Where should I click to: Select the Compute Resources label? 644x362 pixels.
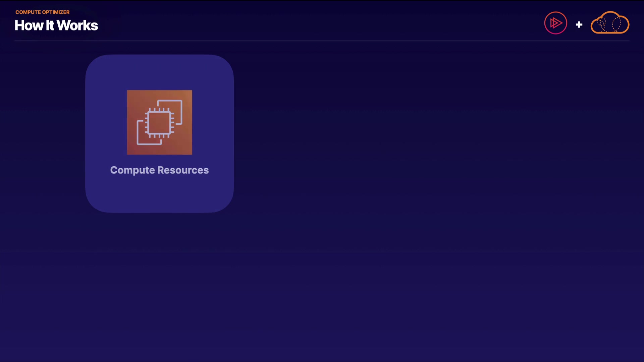pos(159,170)
